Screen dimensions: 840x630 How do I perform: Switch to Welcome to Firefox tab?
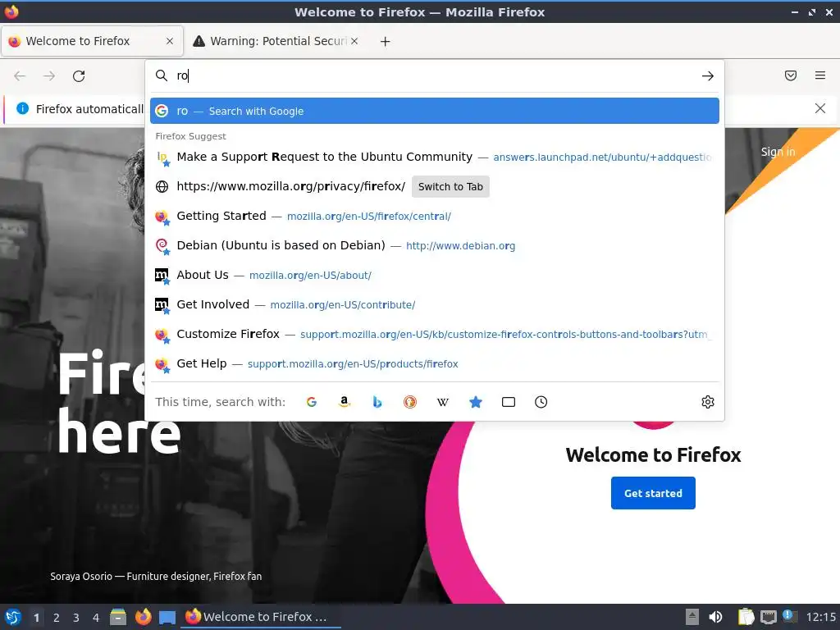pos(93,41)
